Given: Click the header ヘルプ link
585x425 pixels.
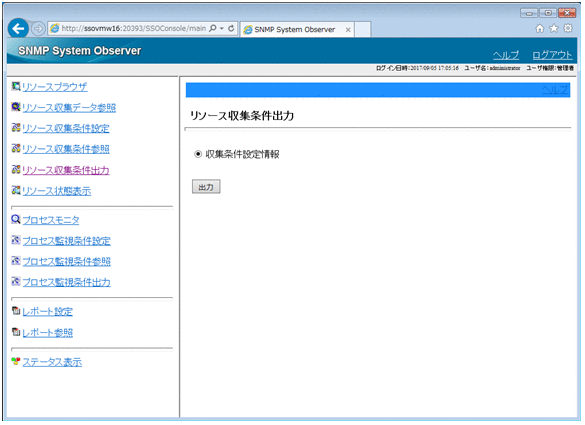Looking at the screenshot, I should click(506, 55).
